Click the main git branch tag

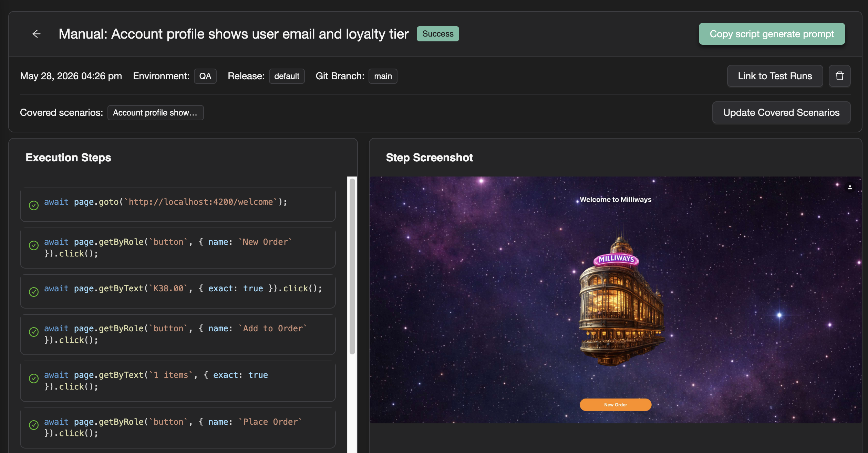383,76
